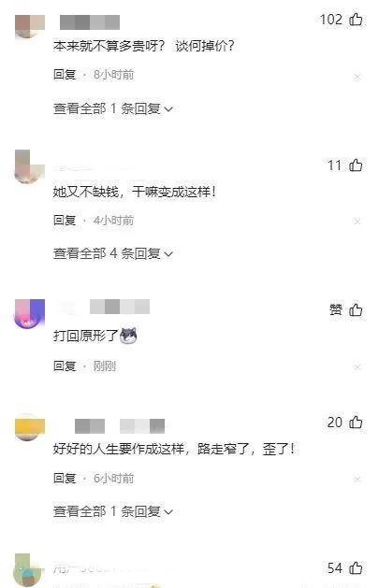
Task: Open blurred username above 打回原形了 comment
Action: tap(102, 307)
